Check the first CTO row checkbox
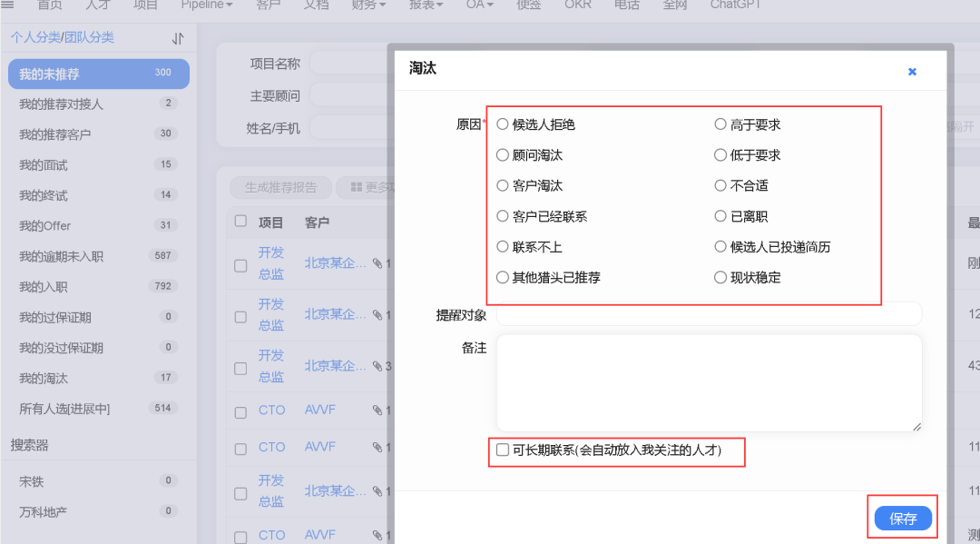The image size is (980, 544). 240,412
